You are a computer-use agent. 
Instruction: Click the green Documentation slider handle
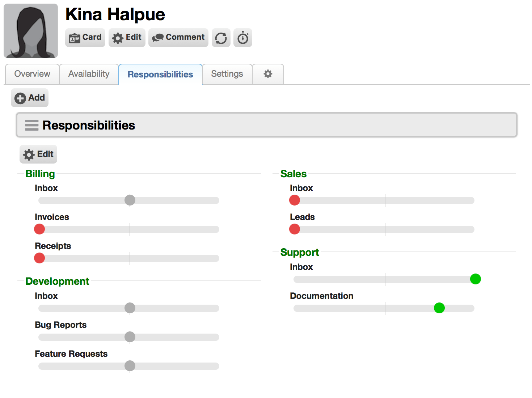[x=439, y=308]
